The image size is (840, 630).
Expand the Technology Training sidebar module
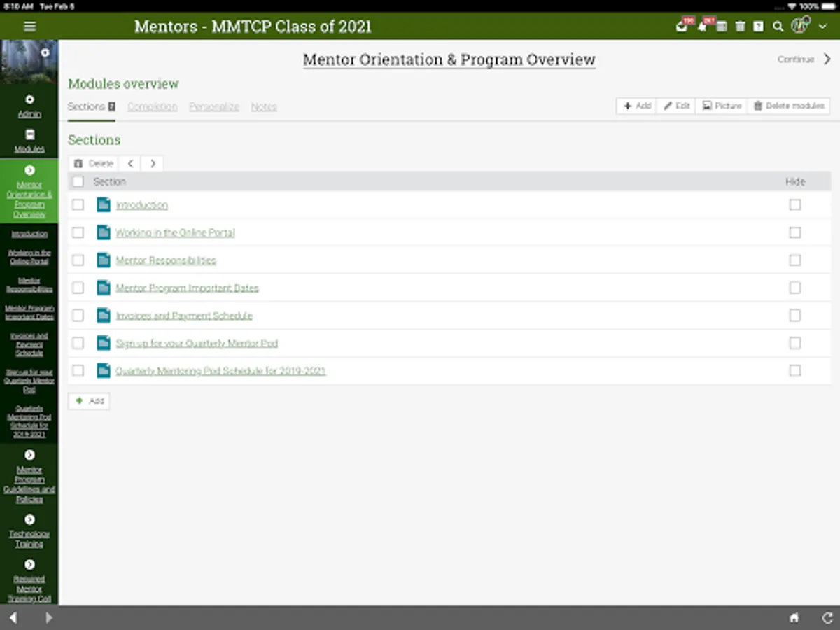[x=29, y=519]
